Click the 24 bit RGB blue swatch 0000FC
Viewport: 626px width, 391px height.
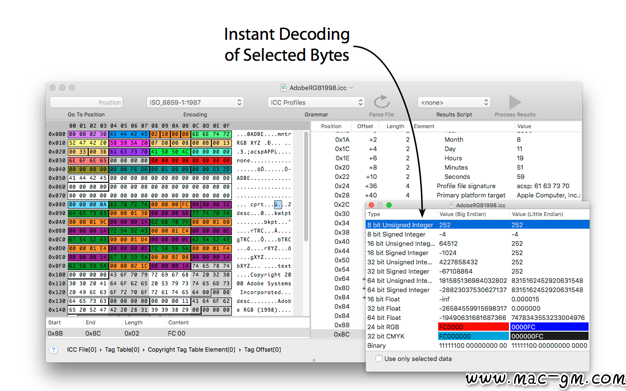(549, 327)
